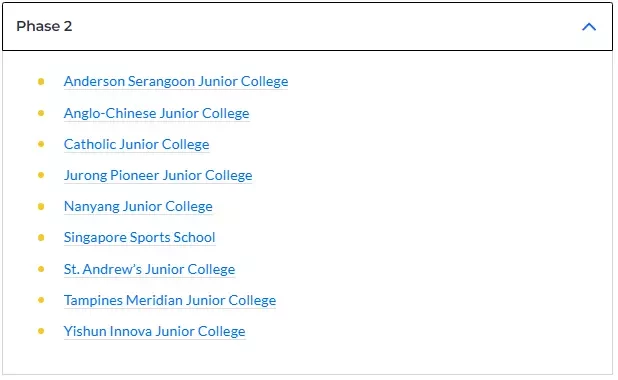Viewport: 618px width, 380px height.
Task: Open Anglo-Chinese Junior College link
Action: (156, 114)
